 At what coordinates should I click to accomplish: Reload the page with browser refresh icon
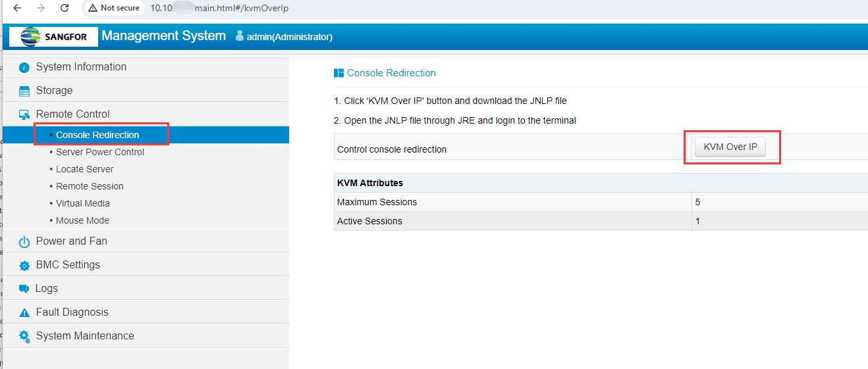click(64, 8)
